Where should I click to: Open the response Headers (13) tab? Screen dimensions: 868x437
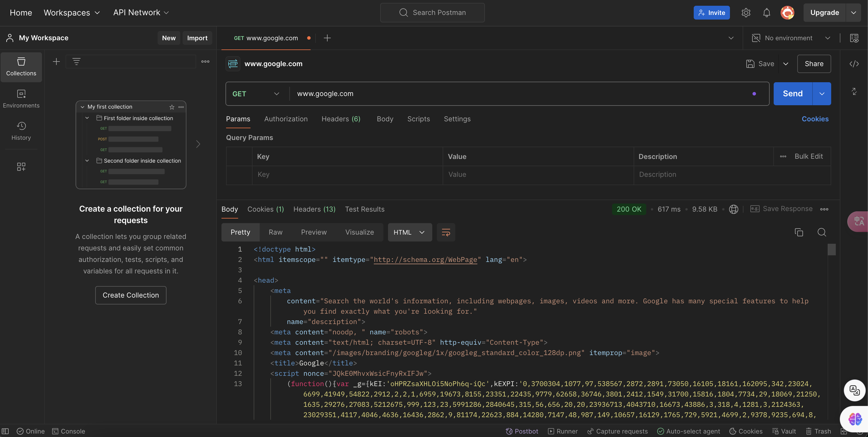(x=314, y=209)
